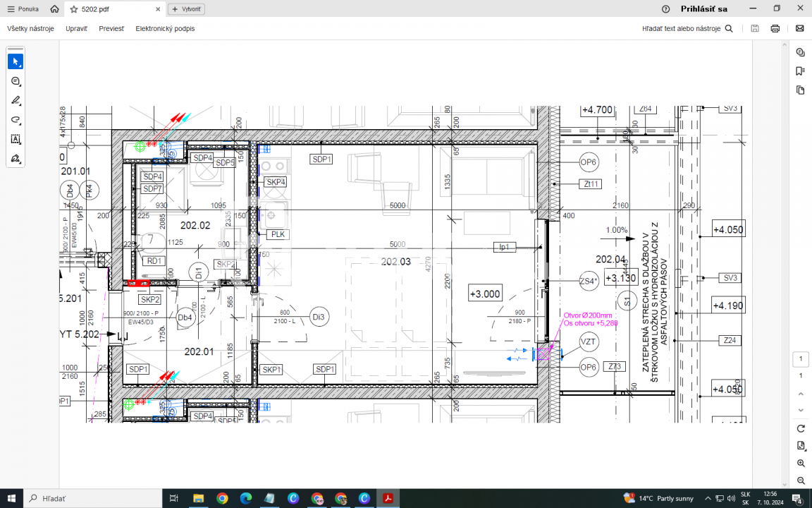Click the Vytvoriť button
The width and height of the screenshot is (812, 508).
(187, 9)
